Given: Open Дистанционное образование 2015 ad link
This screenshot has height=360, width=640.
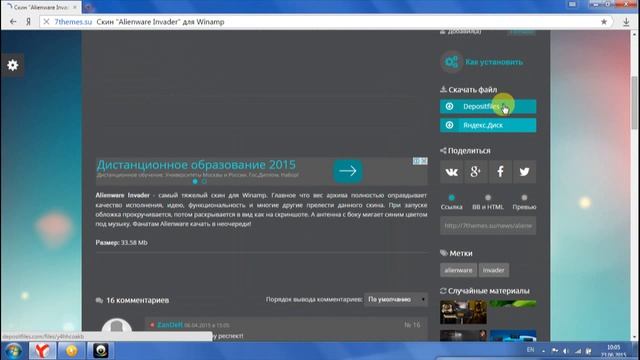Looking at the screenshot, I should (196, 165).
